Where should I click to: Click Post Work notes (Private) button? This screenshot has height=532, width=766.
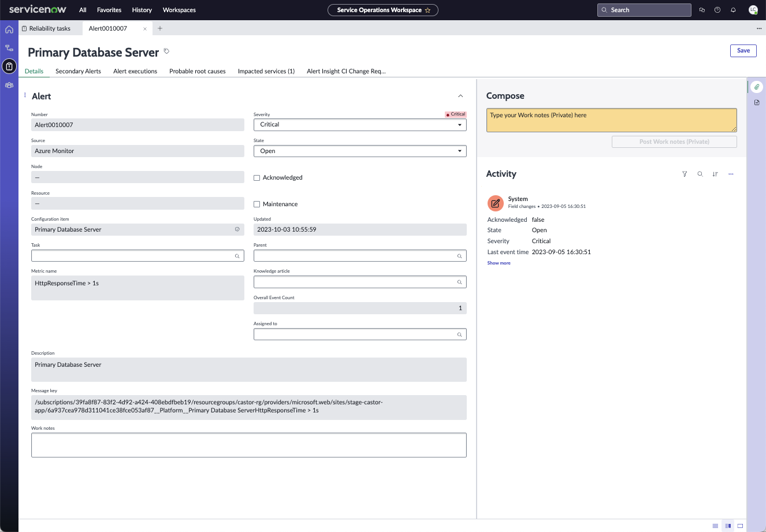pyautogui.click(x=674, y=142)
